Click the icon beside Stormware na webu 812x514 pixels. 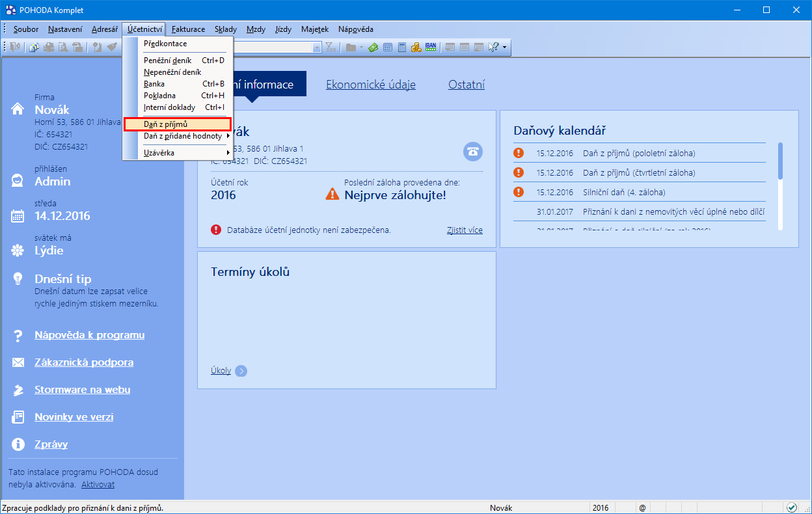tap(18, 390)
